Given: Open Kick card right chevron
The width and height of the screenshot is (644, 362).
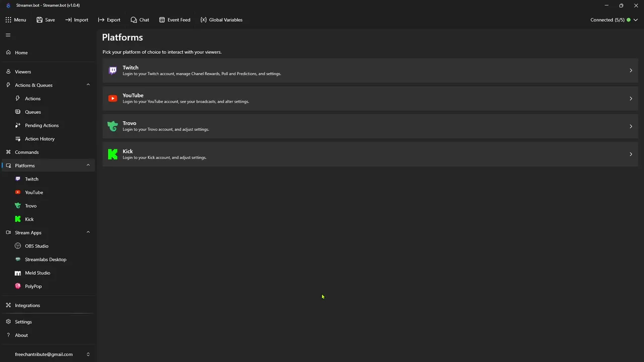Looking at the screenshot, I should (x=630, y=154).
